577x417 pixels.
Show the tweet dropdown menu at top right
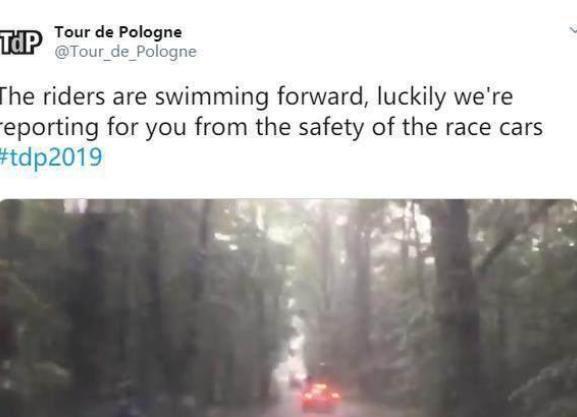[x=573, y=31]
